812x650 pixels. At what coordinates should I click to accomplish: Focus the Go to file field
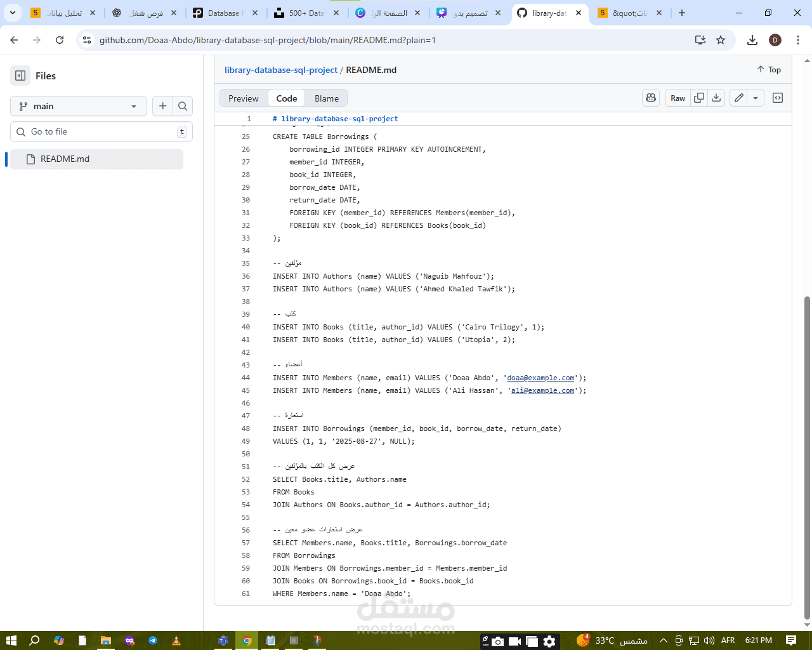coord(101,131)
